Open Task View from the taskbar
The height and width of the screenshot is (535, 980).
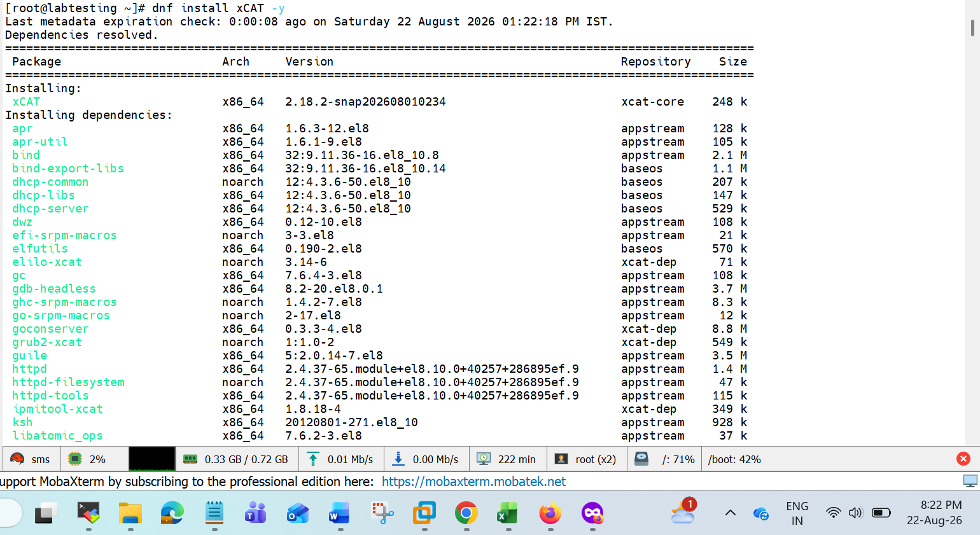click(46, 513)
